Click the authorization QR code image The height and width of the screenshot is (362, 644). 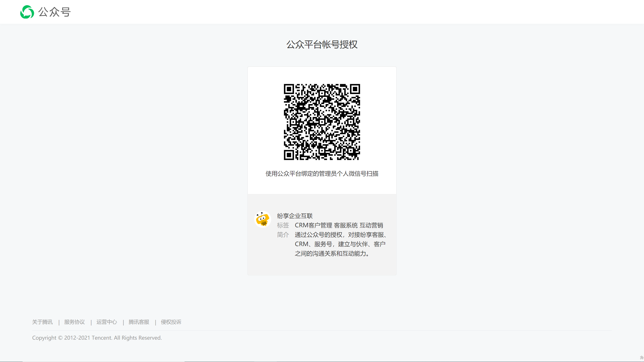[322, 122]
